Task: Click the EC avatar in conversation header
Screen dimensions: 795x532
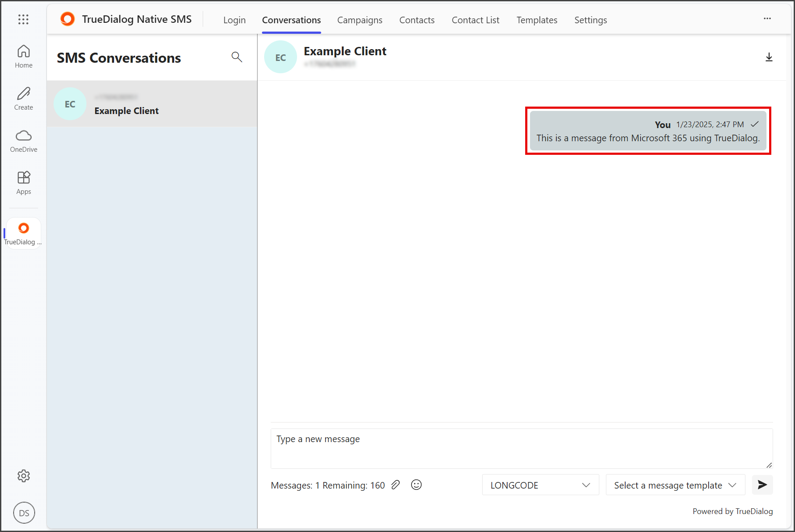Action: 281,57
